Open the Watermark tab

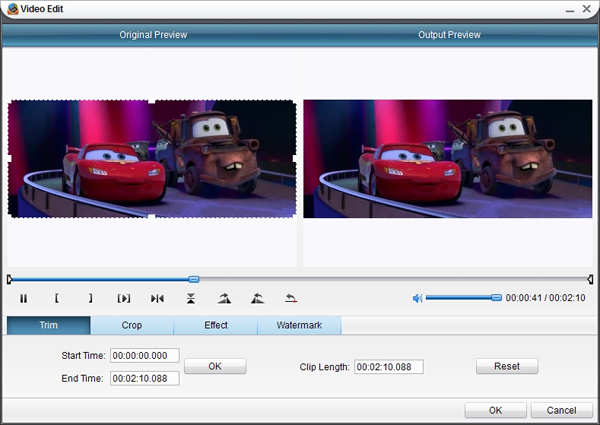[x=299, y=325]
